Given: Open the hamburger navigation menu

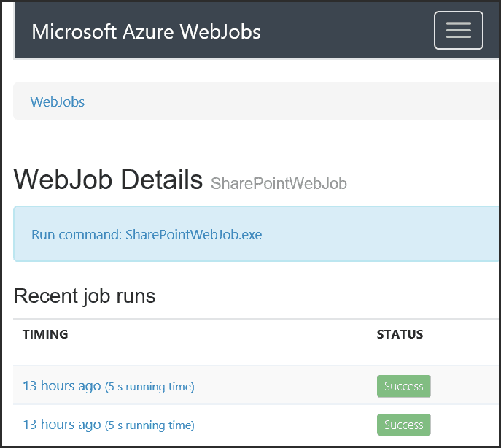Looking at the screenshot, I should pyautogui.click(x=458, y=31).
